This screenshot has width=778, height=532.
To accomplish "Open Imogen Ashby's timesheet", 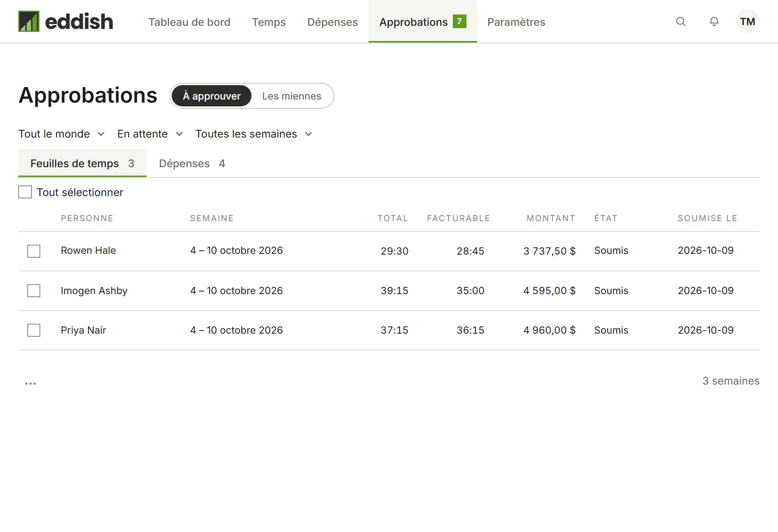I will [94, 291].
